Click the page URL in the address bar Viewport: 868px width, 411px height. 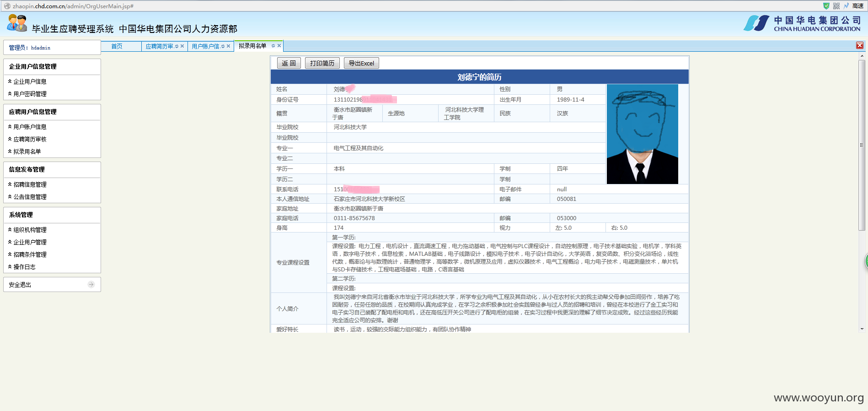(73, 6)
